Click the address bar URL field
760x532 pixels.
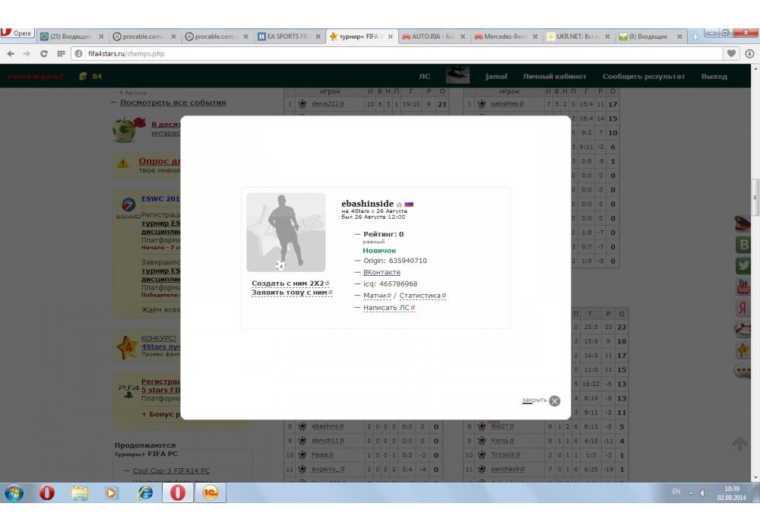pos(380,54)
